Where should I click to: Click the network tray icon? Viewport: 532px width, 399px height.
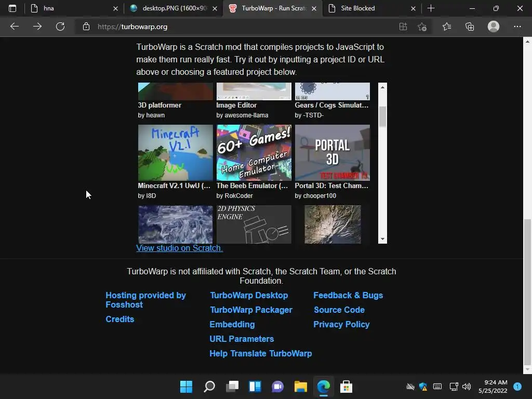[x=454, y=387]
